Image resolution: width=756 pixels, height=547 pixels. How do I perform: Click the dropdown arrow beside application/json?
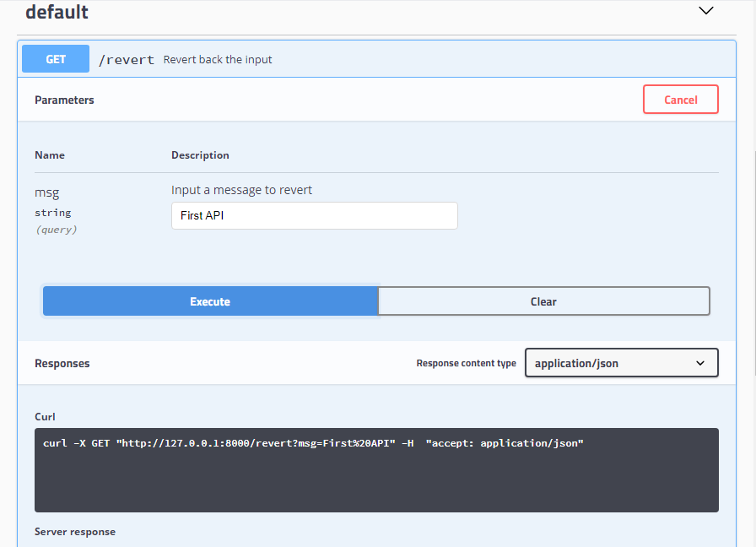(x=700, y=363)
